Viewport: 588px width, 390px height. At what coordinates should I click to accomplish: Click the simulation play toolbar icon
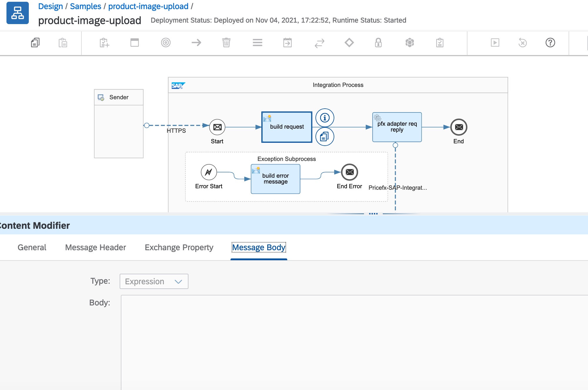(x=495, y=43)
